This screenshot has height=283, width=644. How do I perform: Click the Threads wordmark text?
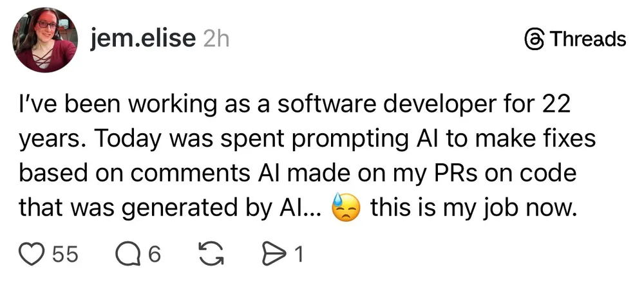(588, 39)
